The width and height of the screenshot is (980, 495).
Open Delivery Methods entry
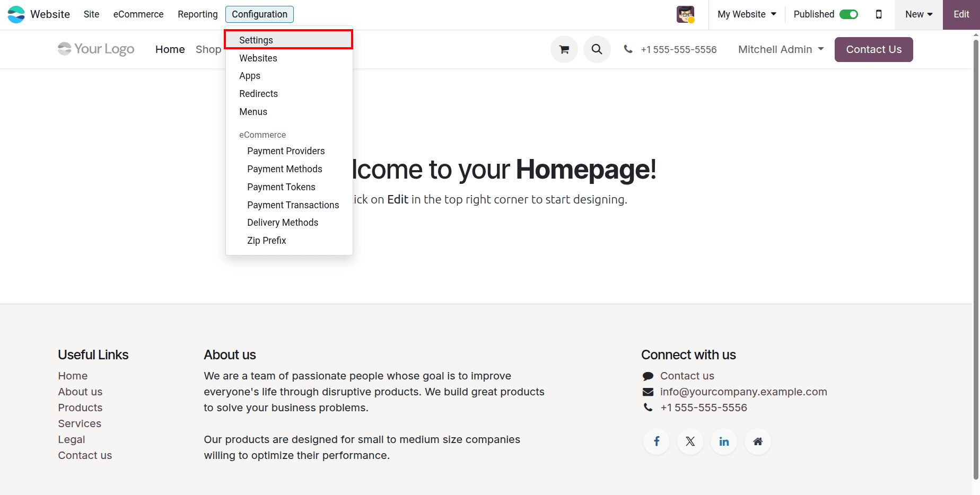(x=289, y=223)
